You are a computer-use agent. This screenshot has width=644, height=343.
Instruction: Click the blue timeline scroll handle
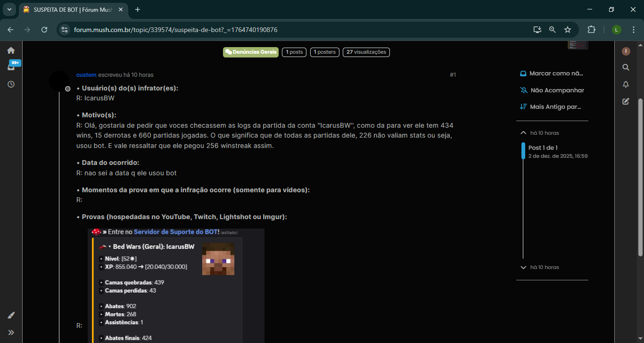tap(523, 151)
